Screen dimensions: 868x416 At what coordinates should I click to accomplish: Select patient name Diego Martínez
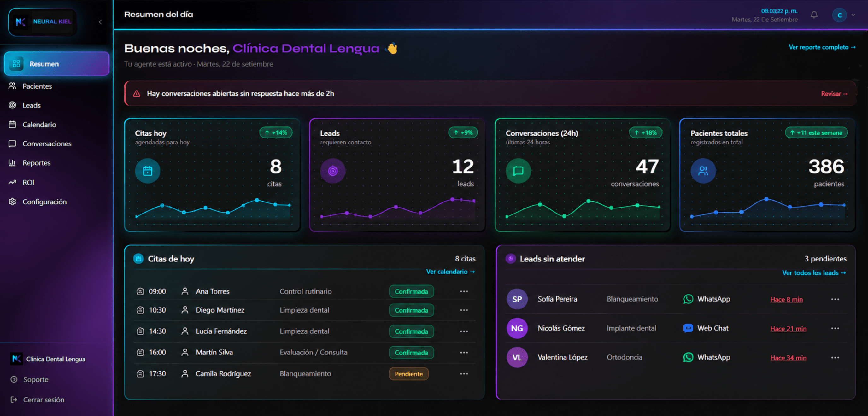click(220, 310)
